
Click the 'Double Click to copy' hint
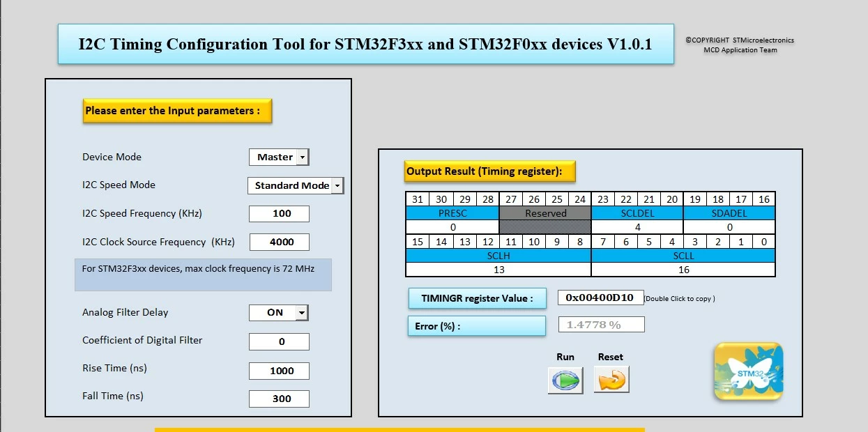tap(679, 299)
